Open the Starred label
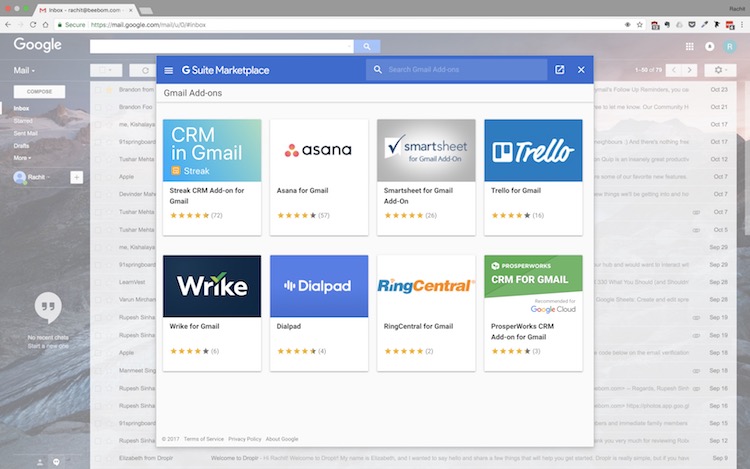This screenshot has height=469, width=750. 23,121
